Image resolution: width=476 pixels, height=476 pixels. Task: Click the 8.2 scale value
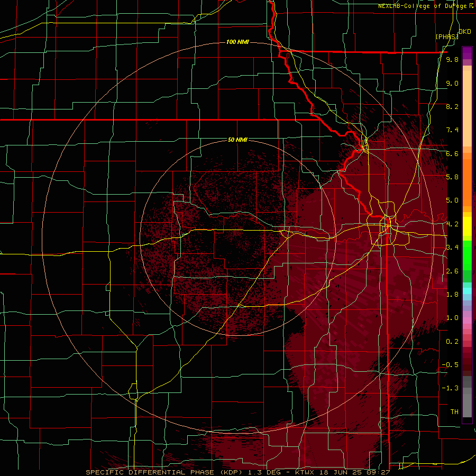pos(452,106)
